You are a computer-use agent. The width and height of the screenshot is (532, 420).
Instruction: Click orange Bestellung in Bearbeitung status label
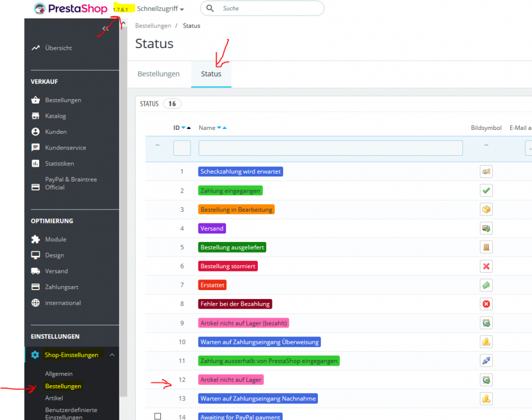[237, 209]
